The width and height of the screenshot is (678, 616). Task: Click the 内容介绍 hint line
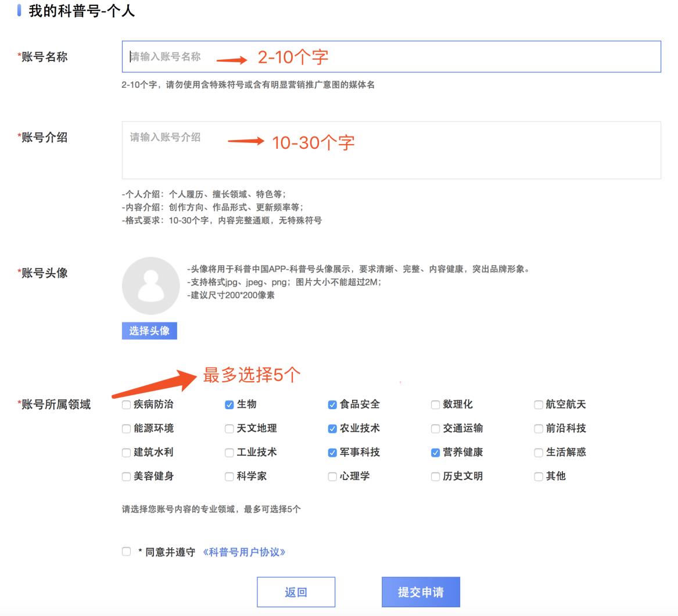(x=212, y=207)
